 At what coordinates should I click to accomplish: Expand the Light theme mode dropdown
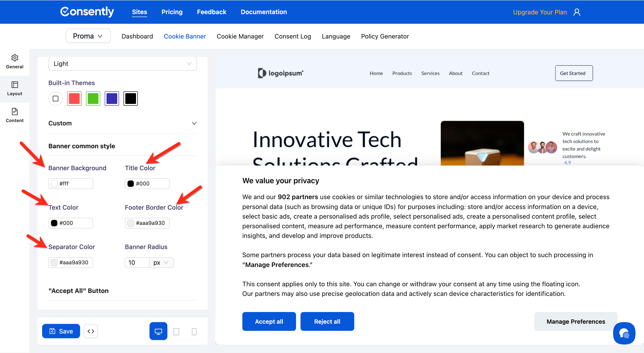pos(122,64)
